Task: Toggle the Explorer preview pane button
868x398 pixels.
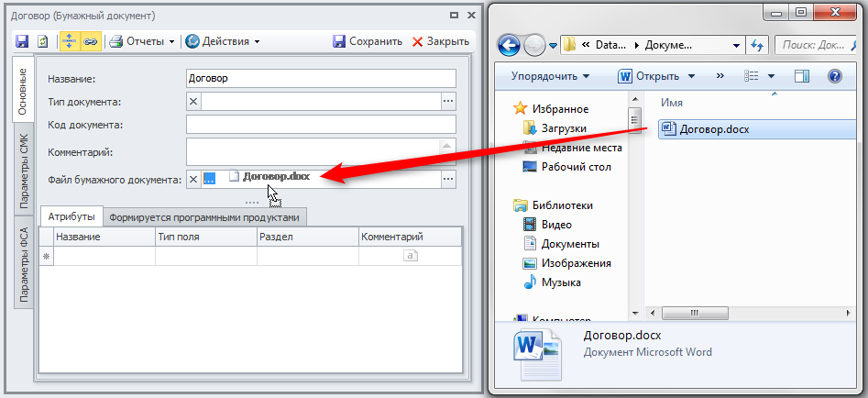Action: point(802,76)
